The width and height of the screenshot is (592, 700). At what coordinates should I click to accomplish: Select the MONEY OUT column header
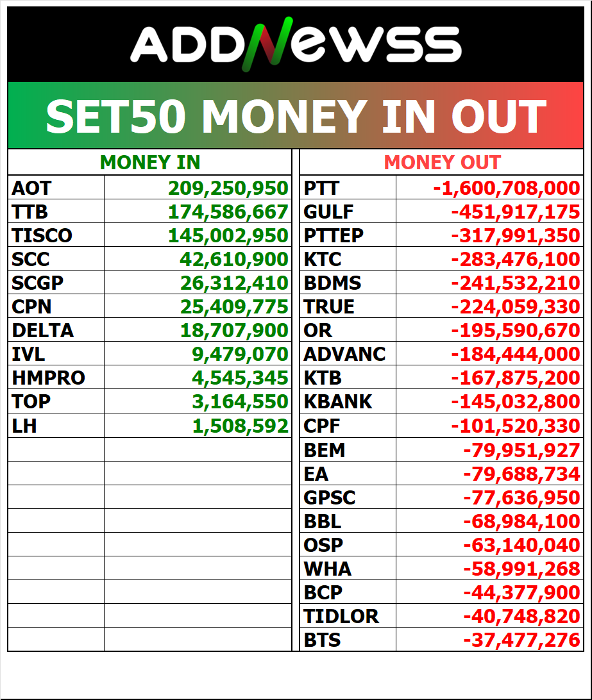click(442, 163)
